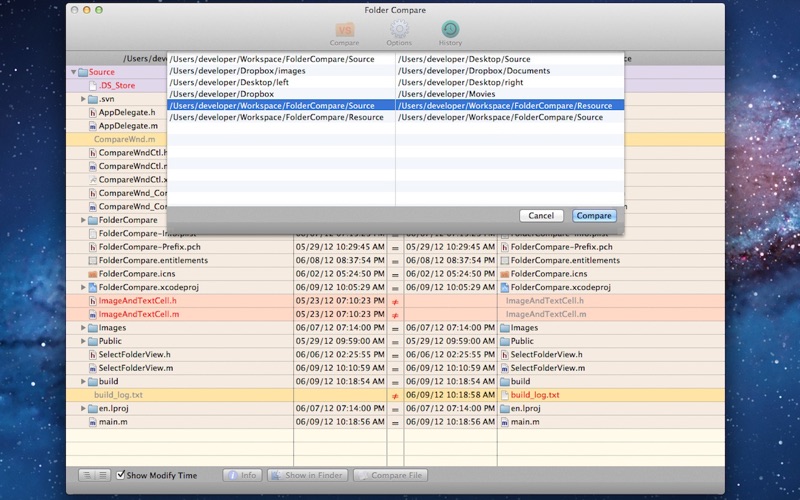800x500 pixels.
Task: Click the not-equal symbol in ImageAndTextCell.h row
Action: click(x=395, y=302)
